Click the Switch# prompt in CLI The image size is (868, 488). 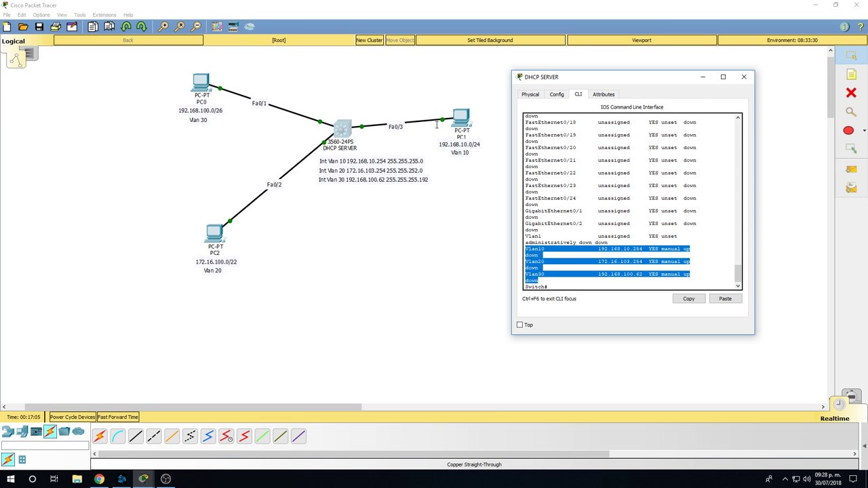coord(536,287)
